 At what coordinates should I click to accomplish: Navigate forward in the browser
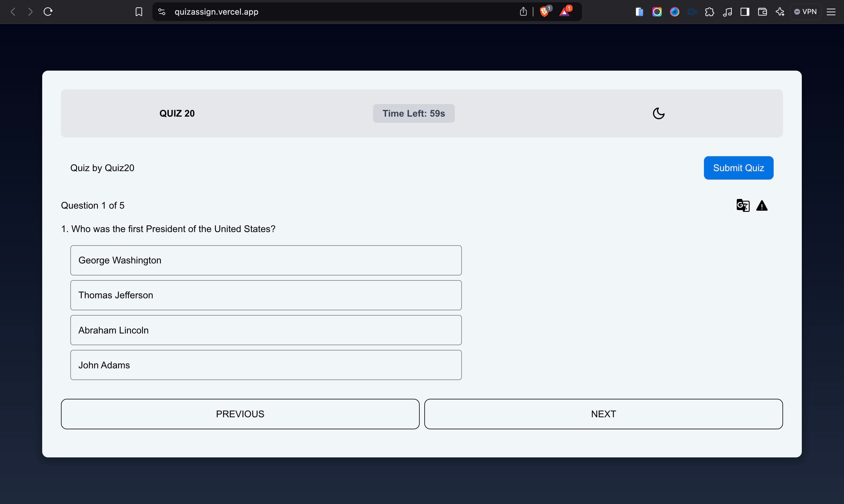pos(30,12)
